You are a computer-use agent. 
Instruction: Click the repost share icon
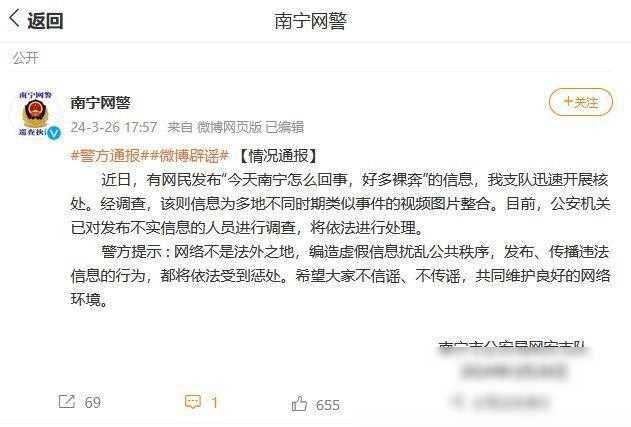tap(67, 402)
